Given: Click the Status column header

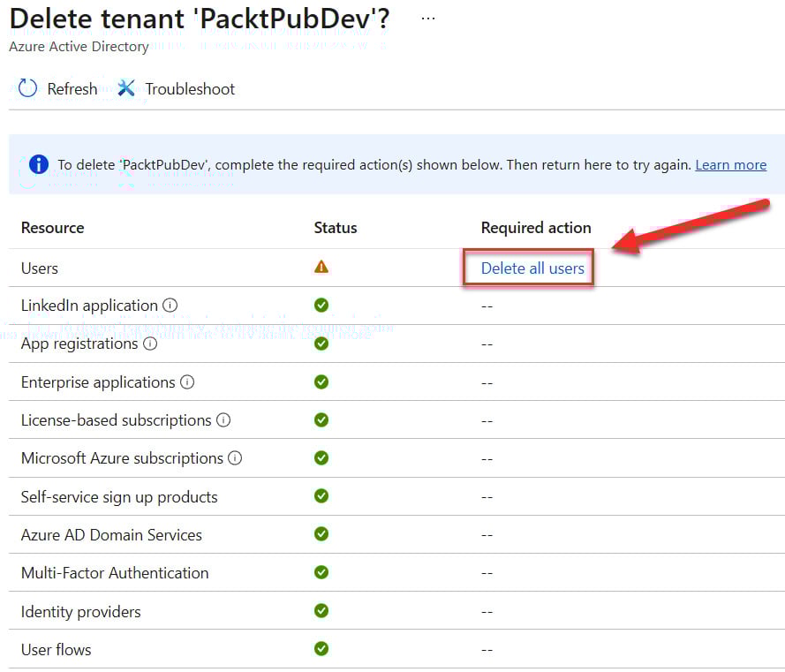Looking at the screenshot, I should pyautogui.click(x=336, y=228).
